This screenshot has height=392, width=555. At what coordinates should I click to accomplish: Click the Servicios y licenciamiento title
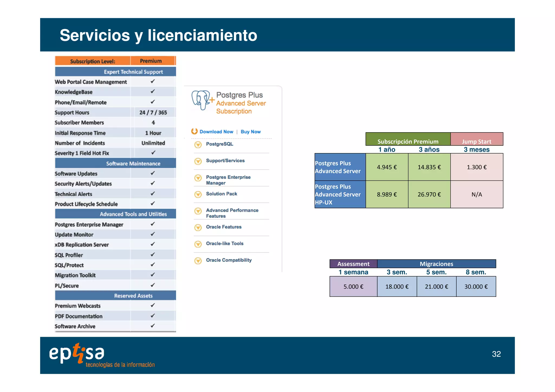(x=159, y=35)
